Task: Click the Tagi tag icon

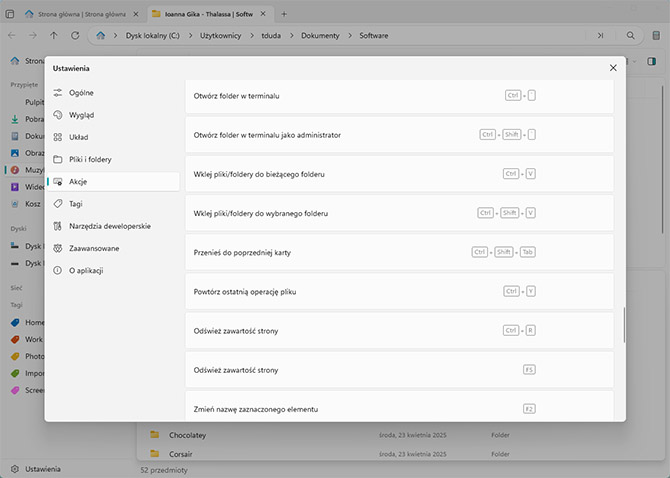Action: (58, 204)
